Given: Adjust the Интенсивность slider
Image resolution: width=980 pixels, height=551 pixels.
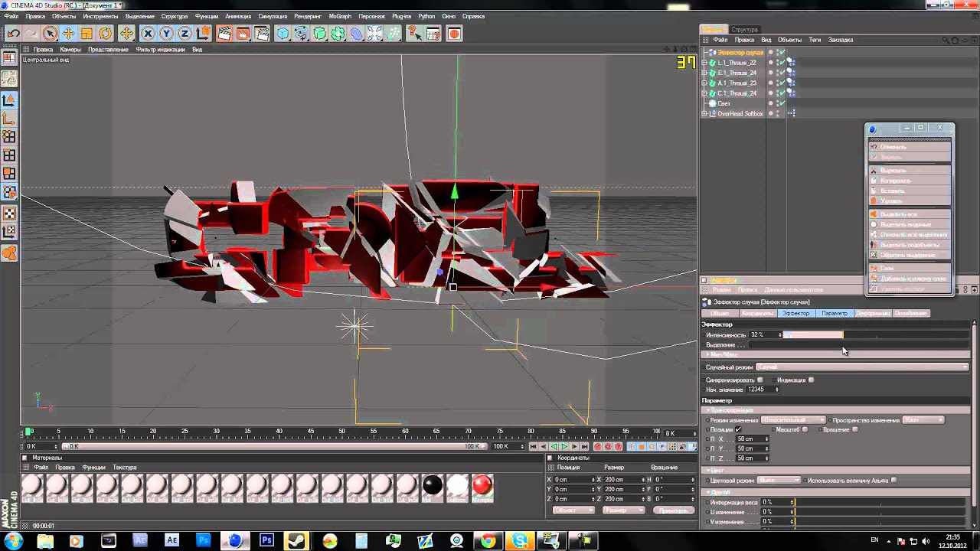Looking at the screenshot, I should pos(875,335).
